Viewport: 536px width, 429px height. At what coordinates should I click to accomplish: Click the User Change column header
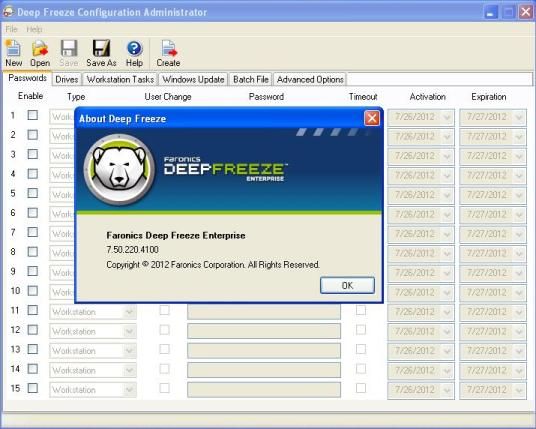click(x=168, y=97)
